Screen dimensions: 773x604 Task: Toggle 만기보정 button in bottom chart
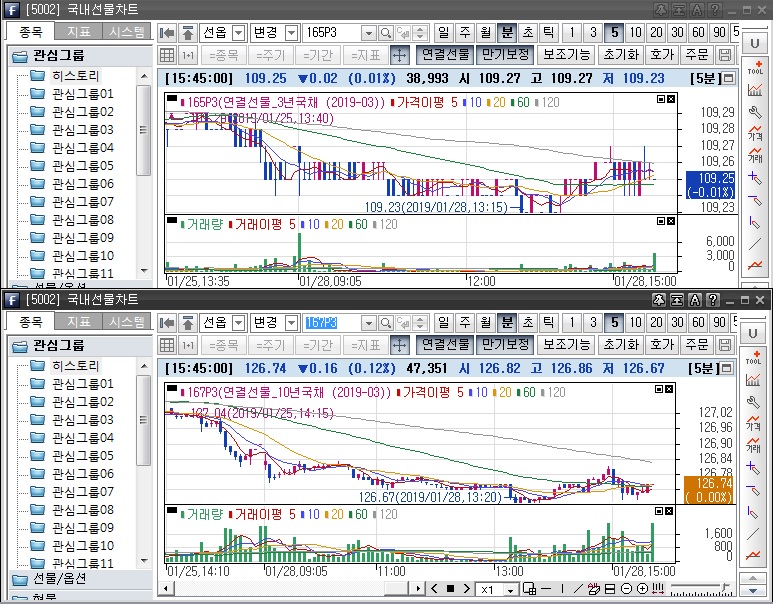(503, 344)
